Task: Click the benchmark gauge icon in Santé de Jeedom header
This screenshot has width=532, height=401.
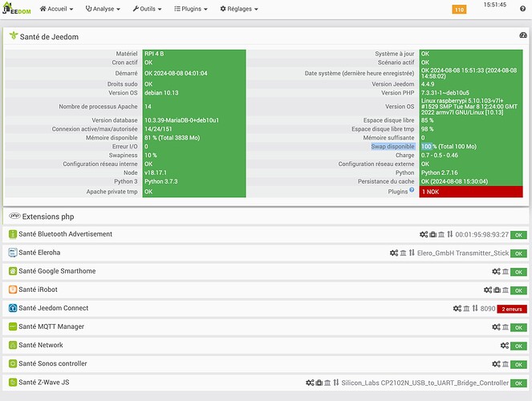Action: [523, 35]
